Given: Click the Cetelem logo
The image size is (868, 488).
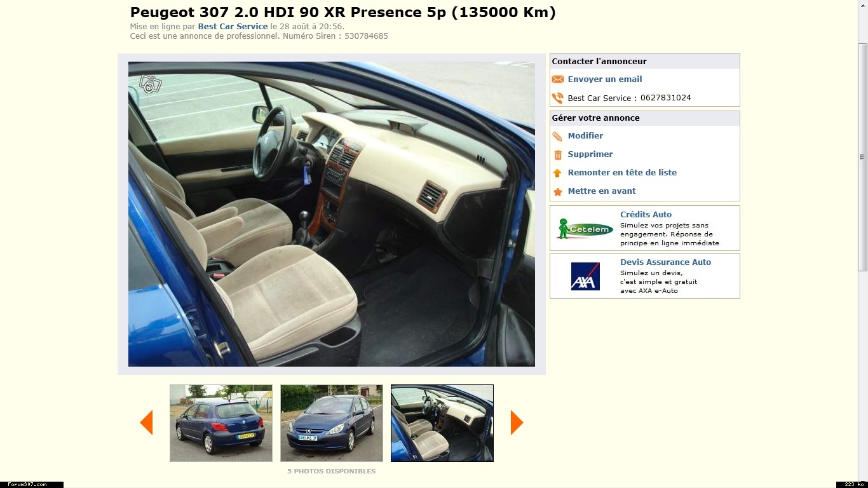Looking at the screenshot, I should pyautogui.click(x=585, y=229).
